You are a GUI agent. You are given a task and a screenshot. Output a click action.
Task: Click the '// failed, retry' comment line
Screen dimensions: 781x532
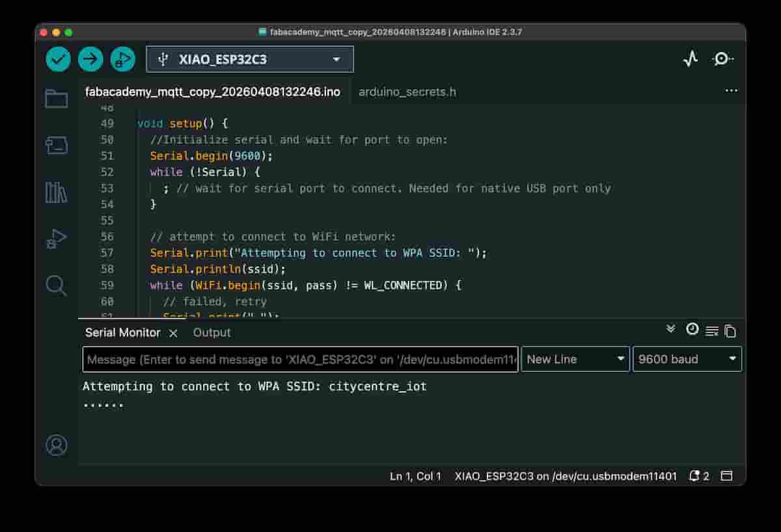pos(215,302)
